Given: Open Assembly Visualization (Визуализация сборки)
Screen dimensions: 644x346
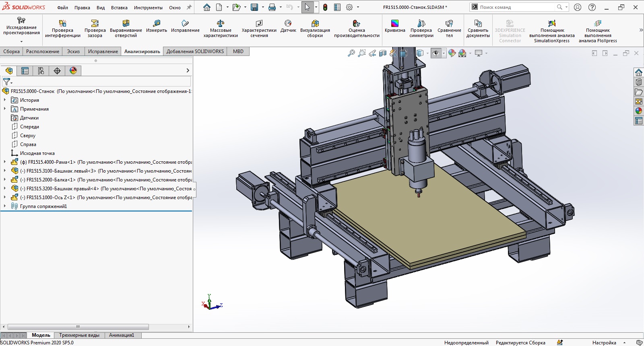Looking at the screenshot, I should tap(315, 28).
